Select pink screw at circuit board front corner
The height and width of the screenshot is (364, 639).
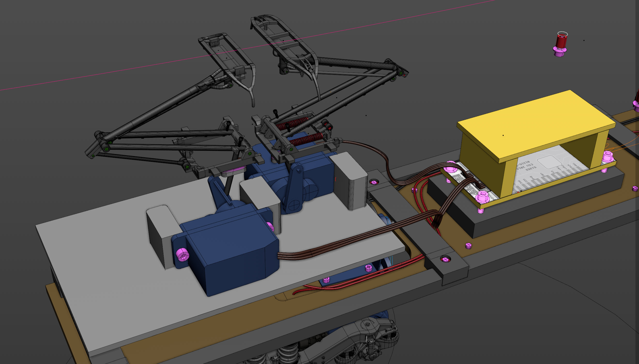coord(482,197)
